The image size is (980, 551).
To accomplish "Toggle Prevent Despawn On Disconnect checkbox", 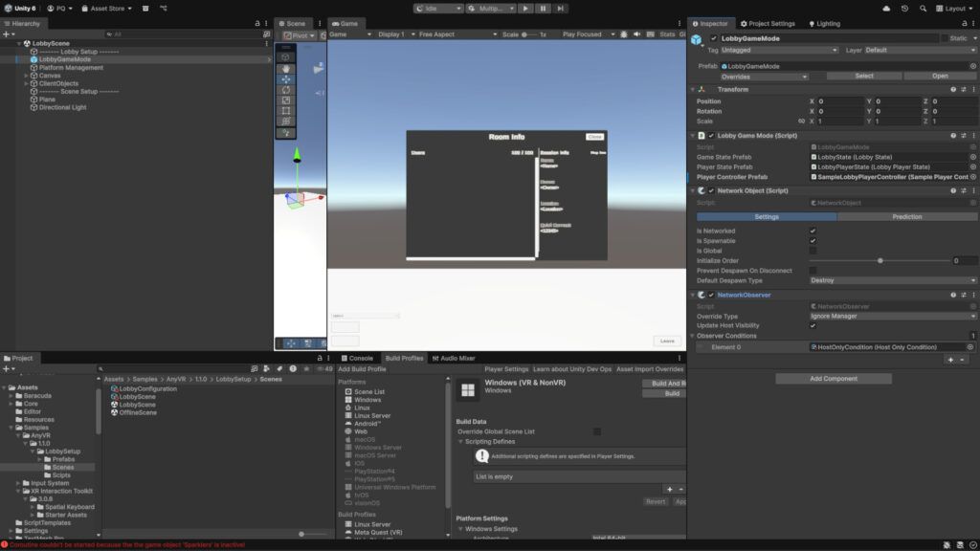I will coord(813,271).
